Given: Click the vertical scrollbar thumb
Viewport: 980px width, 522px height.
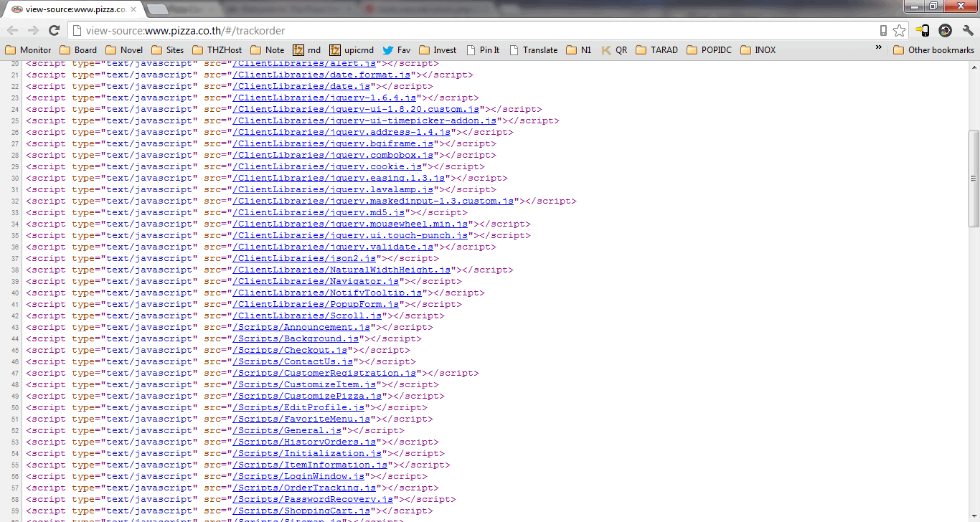Looking at the screenshot, I should (974, 179).
